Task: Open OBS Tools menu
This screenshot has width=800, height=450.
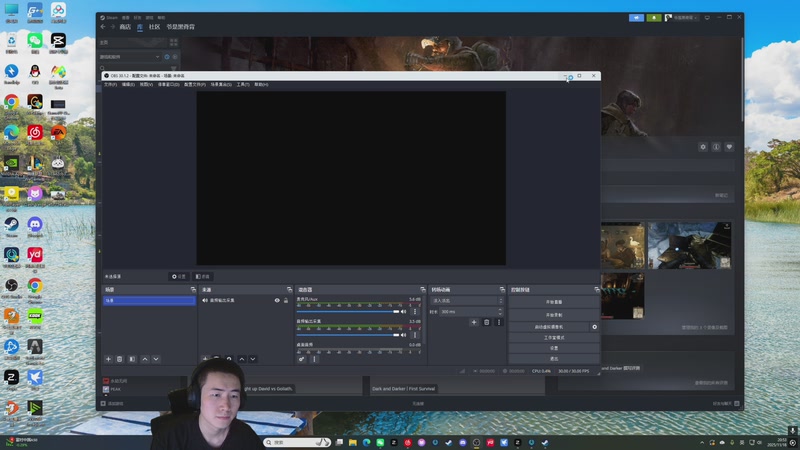Action: (x=243, y=85)
